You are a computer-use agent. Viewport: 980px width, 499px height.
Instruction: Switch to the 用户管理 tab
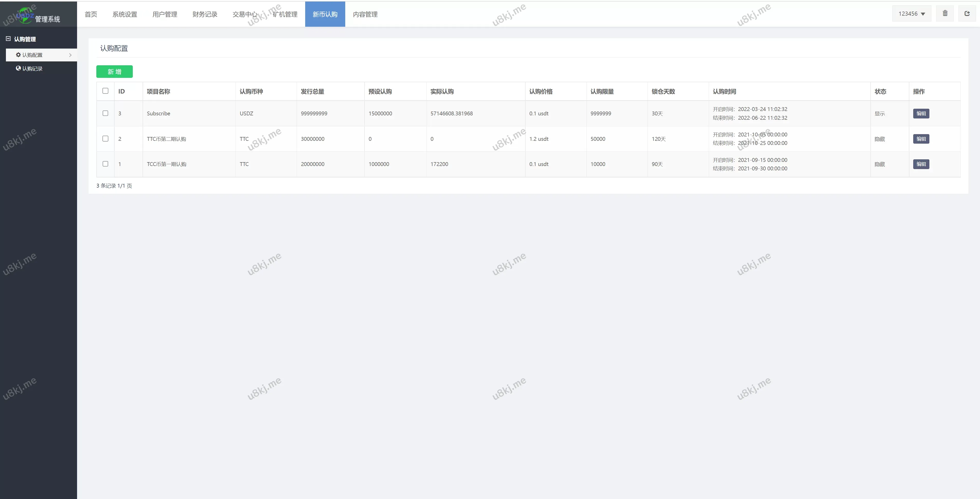click(165, 14)
